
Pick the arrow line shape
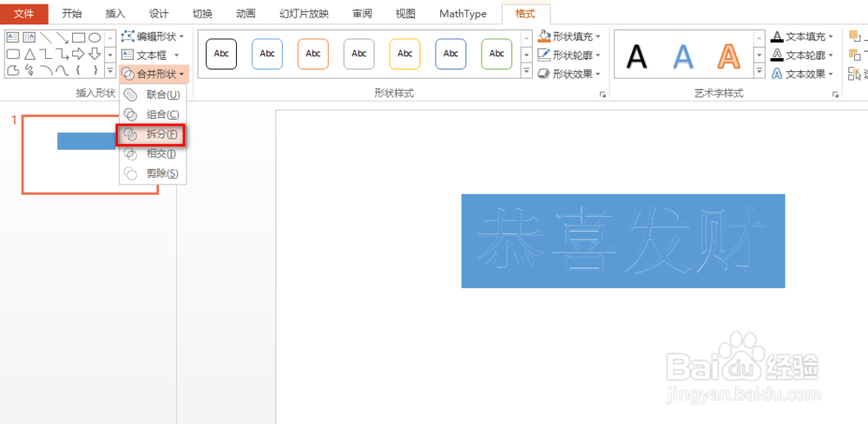tap(62, 37)
